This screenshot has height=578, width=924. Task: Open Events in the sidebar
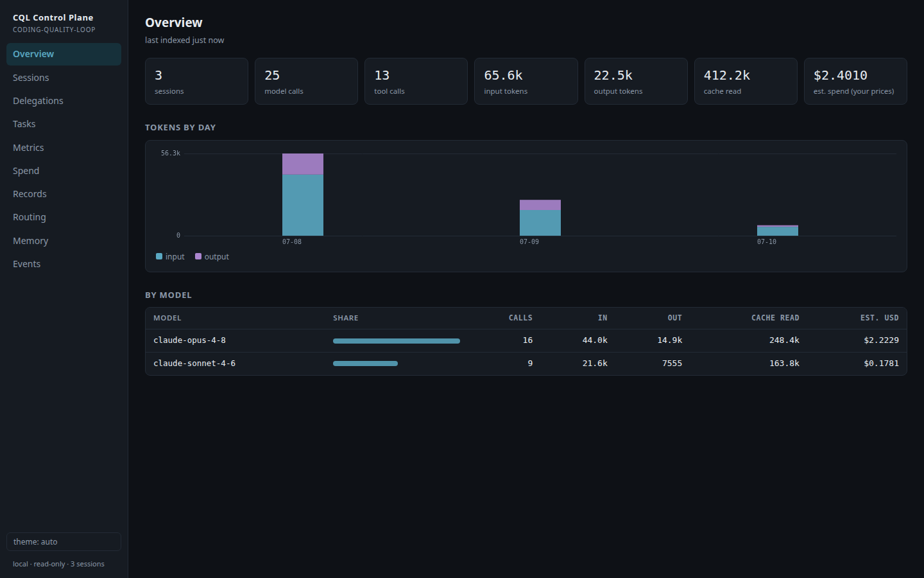pyautogui.click(x=64, y=264)
